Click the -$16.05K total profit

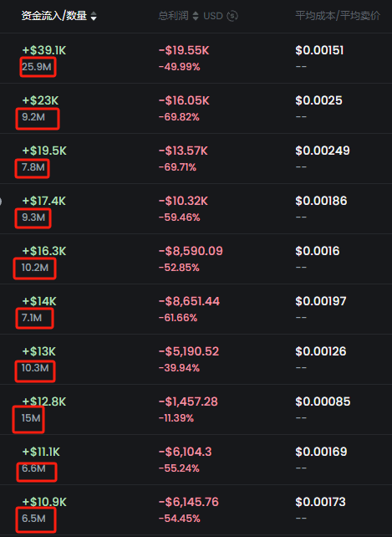click(184, 100)
